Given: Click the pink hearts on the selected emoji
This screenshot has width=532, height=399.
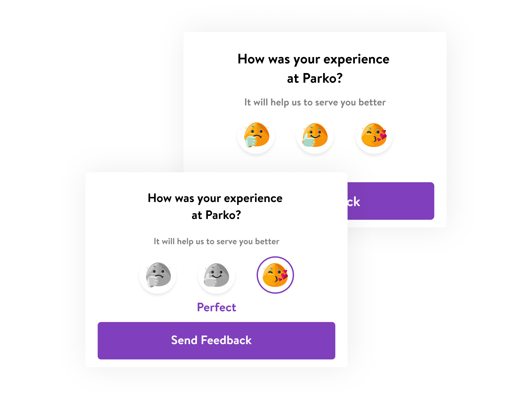Looking at the screenshot, I should pyautogui.click(x=284, y=276).
